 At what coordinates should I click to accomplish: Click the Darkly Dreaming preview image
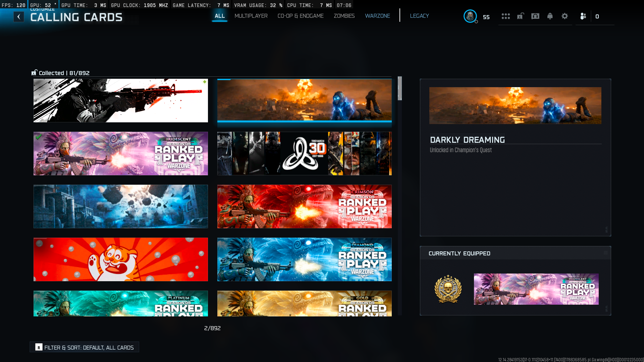tap(515, 106)
